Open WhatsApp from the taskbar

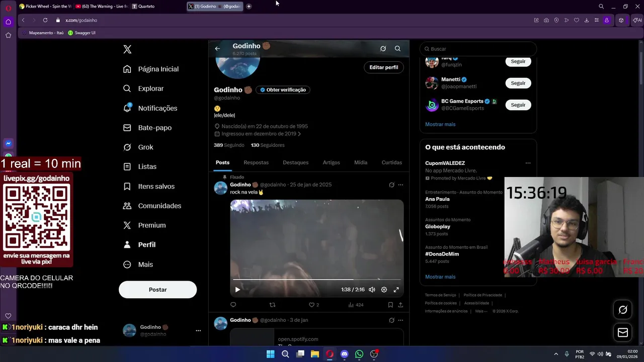pyautogui.click(x=359, y=354)
